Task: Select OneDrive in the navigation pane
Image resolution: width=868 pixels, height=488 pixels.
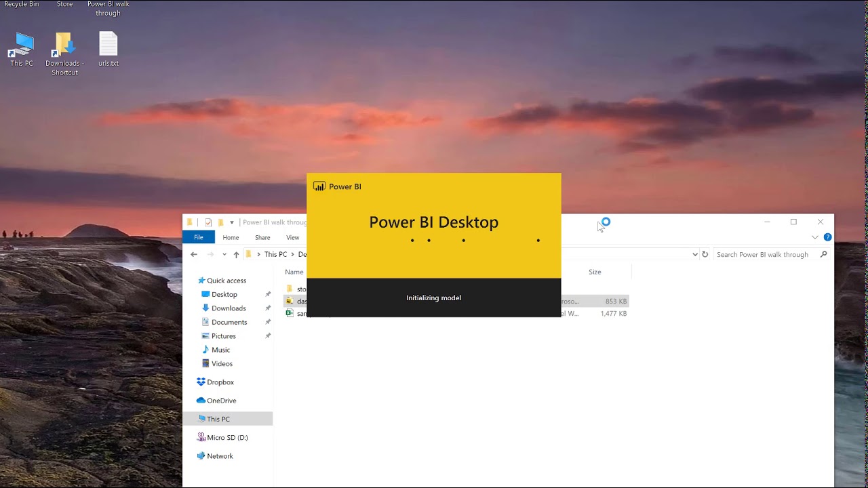Action: [x=222, y=401]
